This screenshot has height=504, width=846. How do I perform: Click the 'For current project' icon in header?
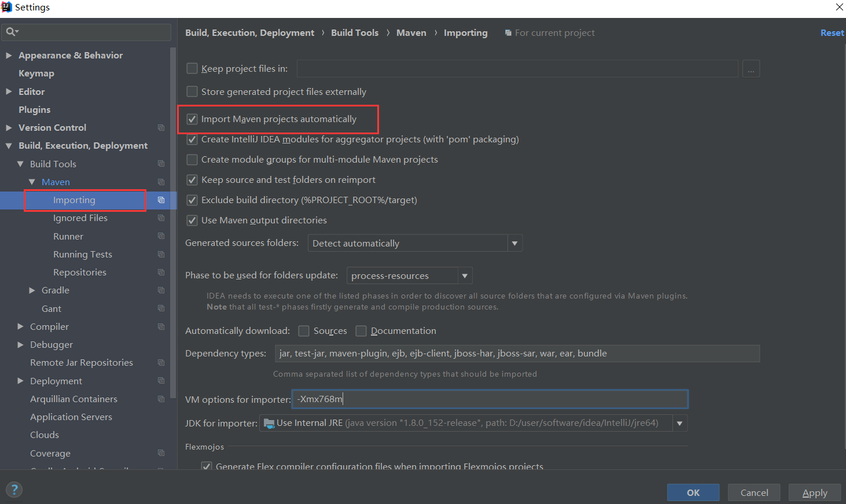pyautogui.click(x=508, y=33)
